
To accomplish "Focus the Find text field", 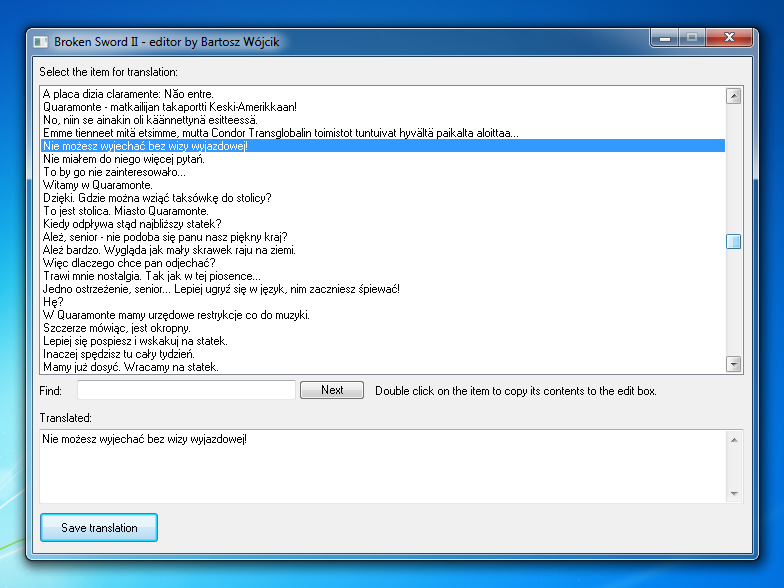I will tap(186, 390).
